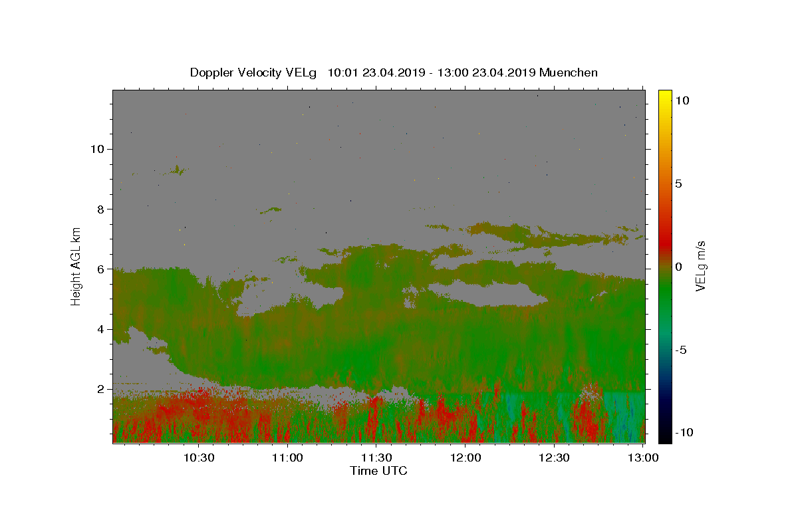798x532 pixels.
Task: Click the gray gap inside cloud near 12:10 at 5 km
Action: click(489, 294)
